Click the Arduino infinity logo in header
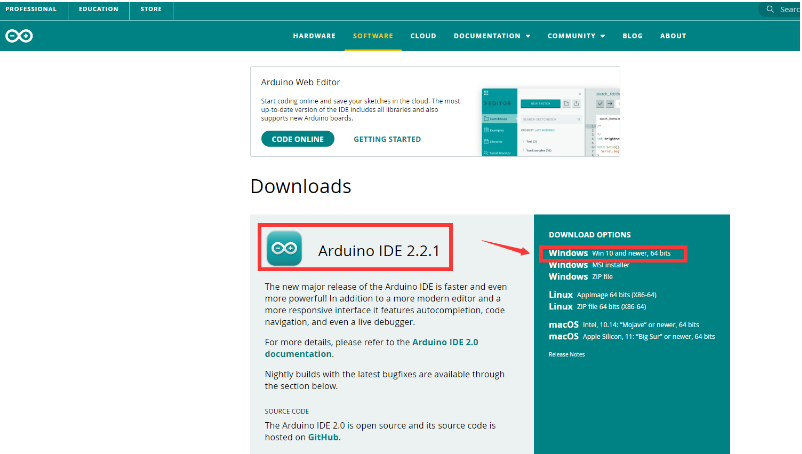 [19, 36]
